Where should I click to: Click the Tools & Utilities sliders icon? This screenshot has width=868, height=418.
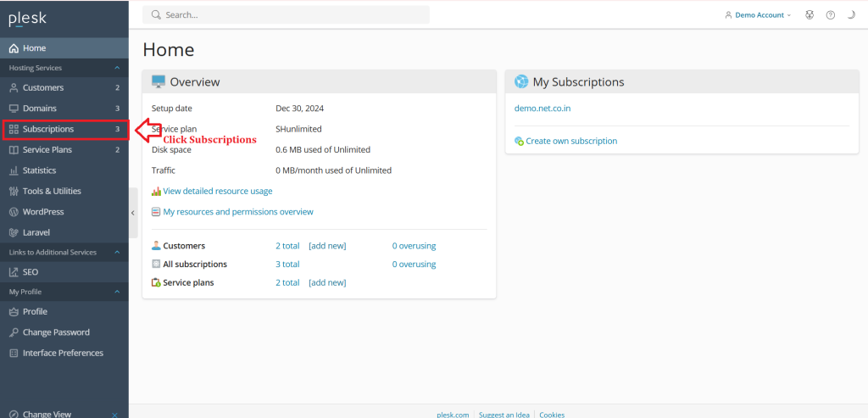pyautogui.click(x=14, y=191)
